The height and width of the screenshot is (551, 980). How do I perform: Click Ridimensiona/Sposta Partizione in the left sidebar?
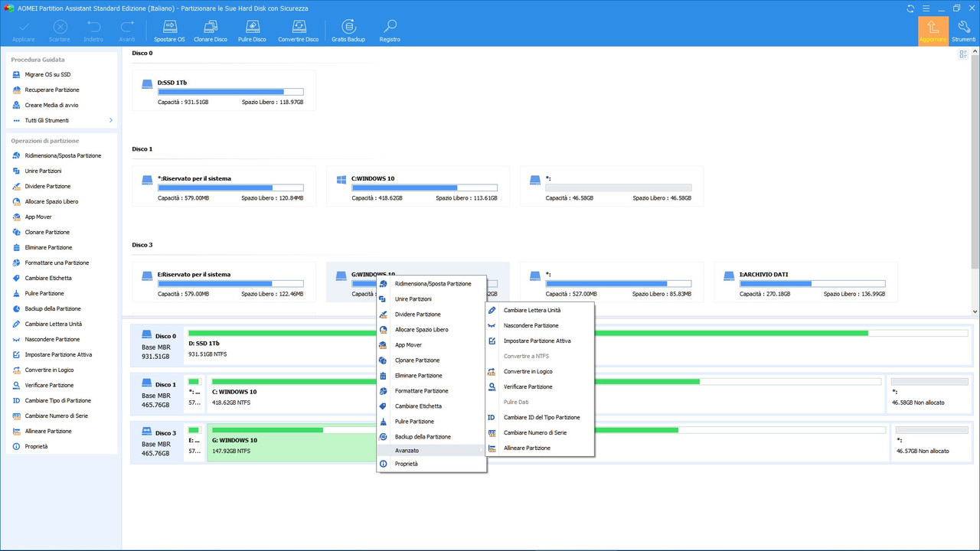pyautogui.click(x=63, y=155)
